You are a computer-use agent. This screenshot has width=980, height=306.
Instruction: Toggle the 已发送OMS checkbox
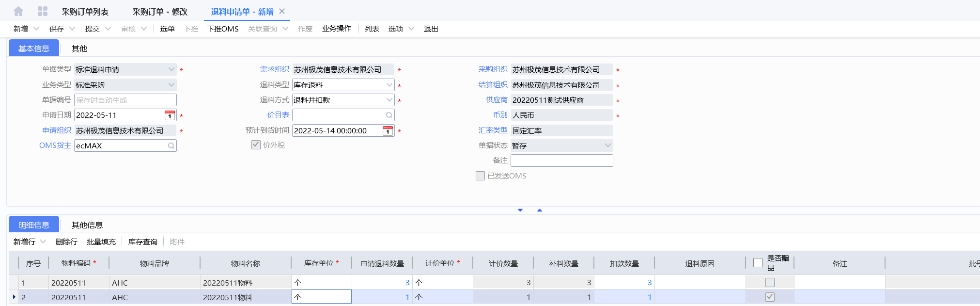coord(480,176)
